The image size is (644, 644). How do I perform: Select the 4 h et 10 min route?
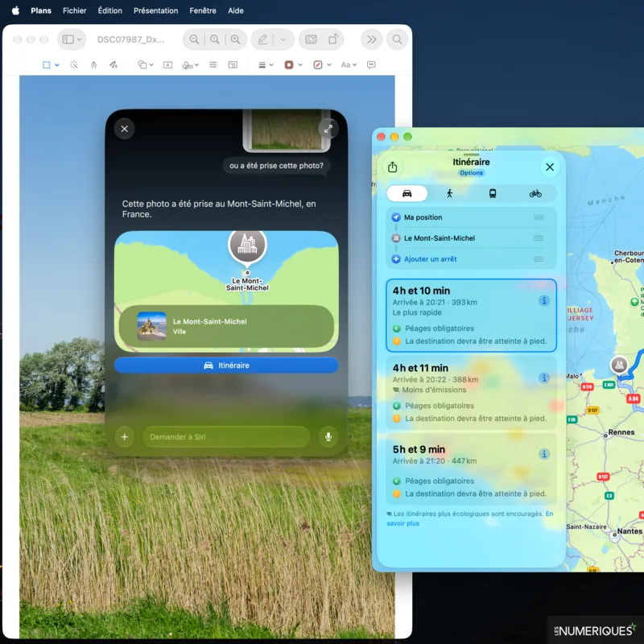pos(471,316)
